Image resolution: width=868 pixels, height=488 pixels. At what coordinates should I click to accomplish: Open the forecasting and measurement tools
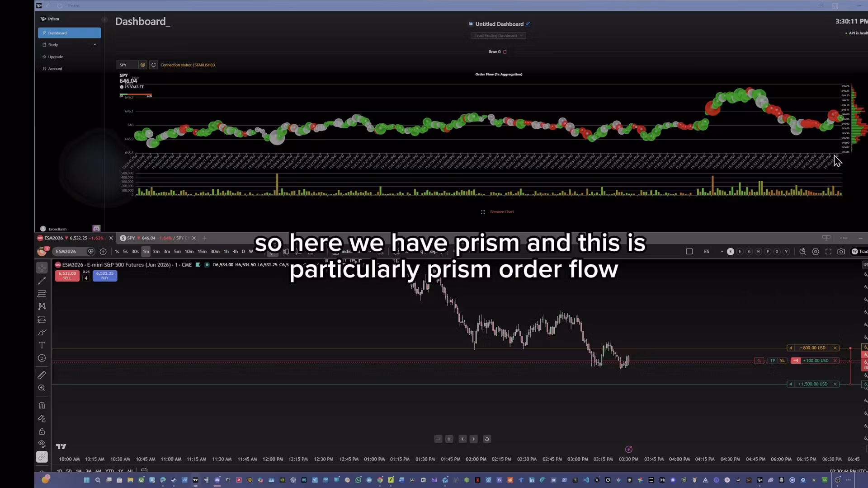point(42,319)
